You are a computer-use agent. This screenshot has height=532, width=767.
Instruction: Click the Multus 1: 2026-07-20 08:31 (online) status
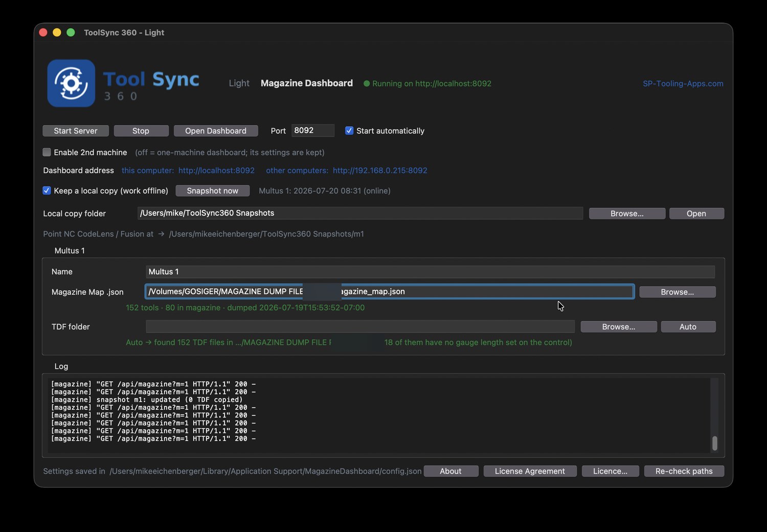(x=325, y=191)
